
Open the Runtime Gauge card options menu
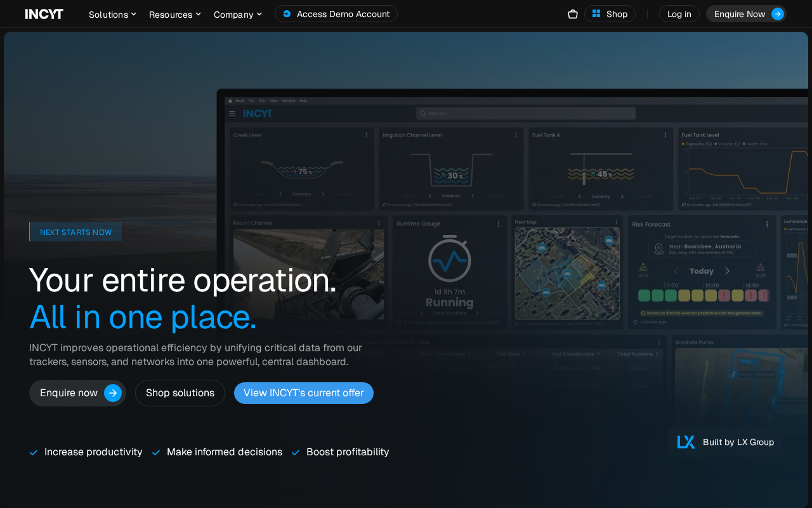[498, 223]
